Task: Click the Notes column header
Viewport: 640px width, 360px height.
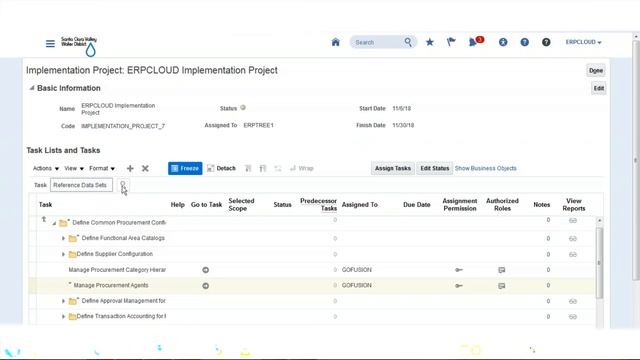Action: tap(542, 204)
